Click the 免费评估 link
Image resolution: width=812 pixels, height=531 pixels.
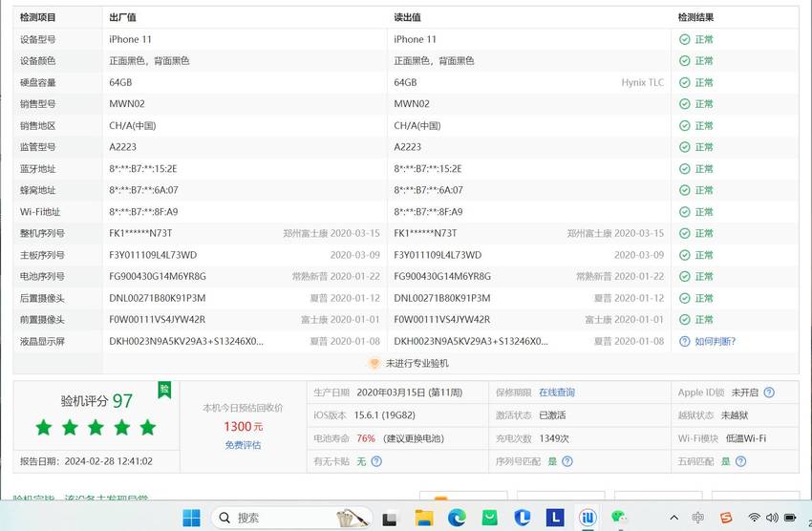click(x=243, y=445)
